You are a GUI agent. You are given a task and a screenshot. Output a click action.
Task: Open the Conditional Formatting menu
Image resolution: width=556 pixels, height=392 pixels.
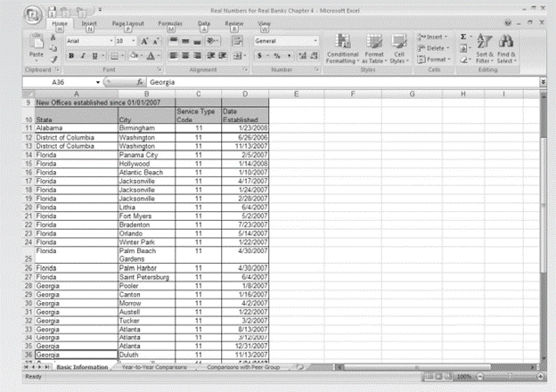(x=342, y=49)
